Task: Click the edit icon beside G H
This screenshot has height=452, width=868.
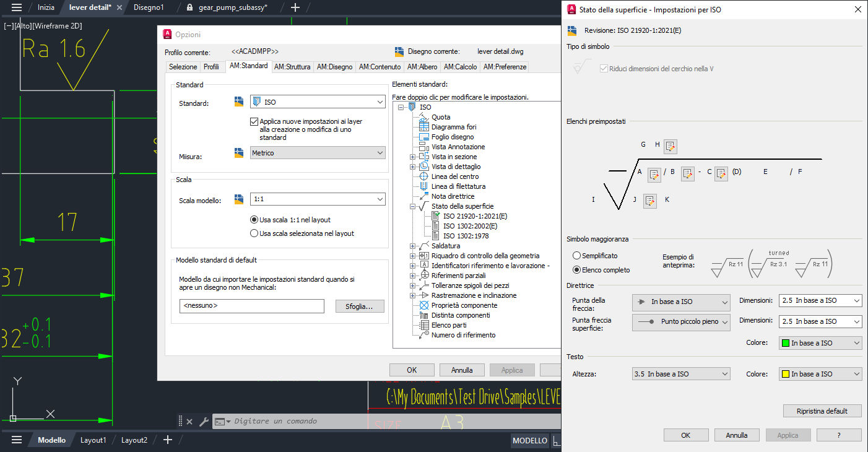Action: (x=671, y=146)
